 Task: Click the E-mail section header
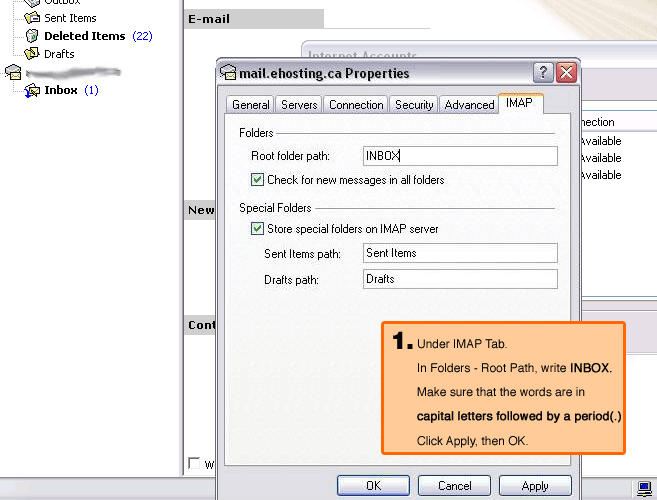[253, 19]
